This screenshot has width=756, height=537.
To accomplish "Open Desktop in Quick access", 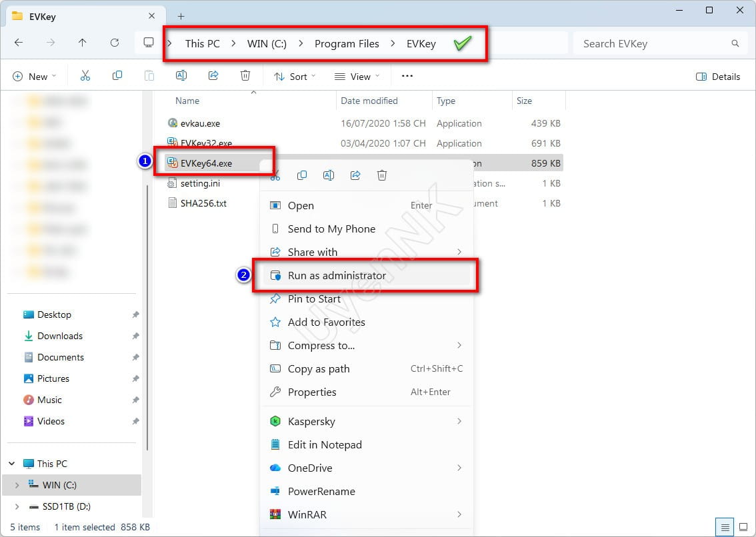I will pyautogui.click(x=54, y=314).
